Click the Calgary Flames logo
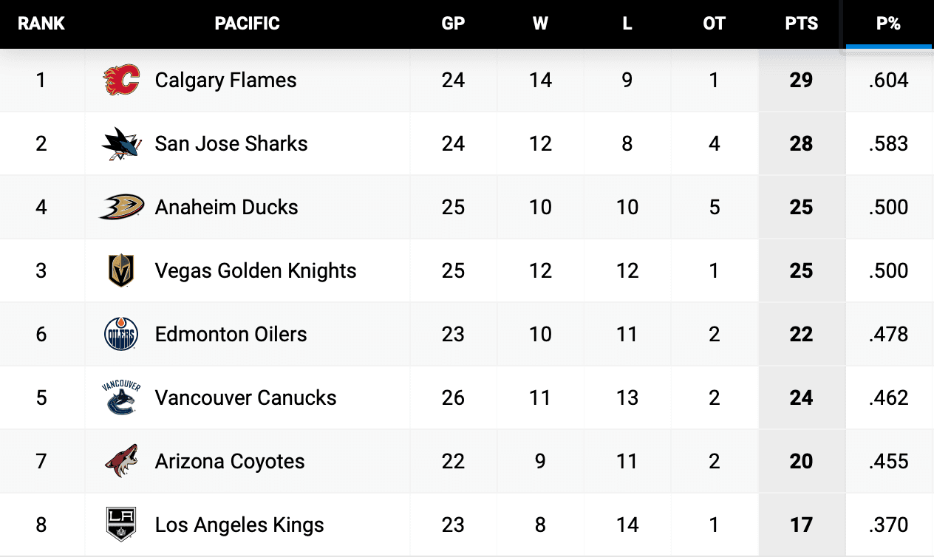This screenshot has width=934, height=560. [121, 81]
